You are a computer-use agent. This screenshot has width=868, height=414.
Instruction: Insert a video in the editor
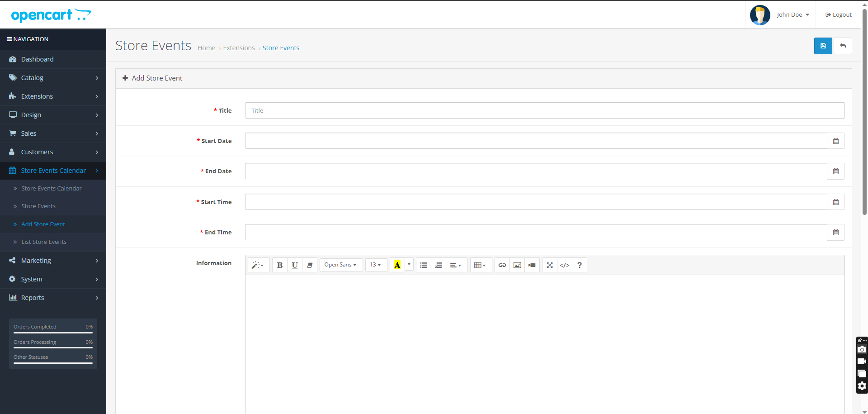532,265
